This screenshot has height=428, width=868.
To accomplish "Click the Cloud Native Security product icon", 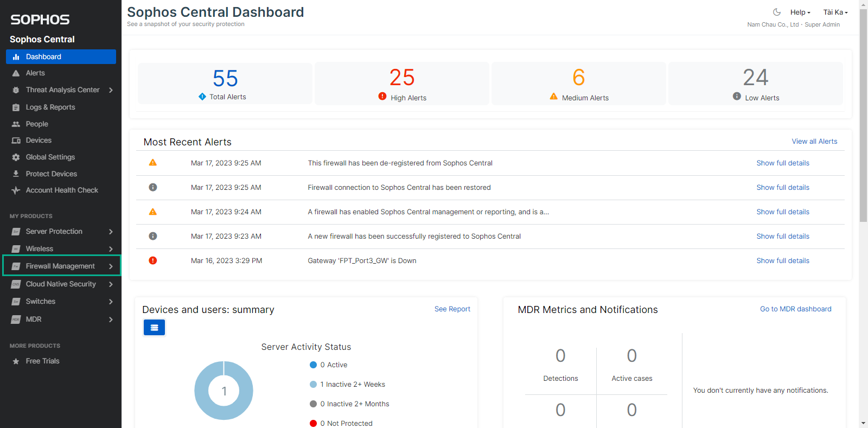I will tap(16, 284).
